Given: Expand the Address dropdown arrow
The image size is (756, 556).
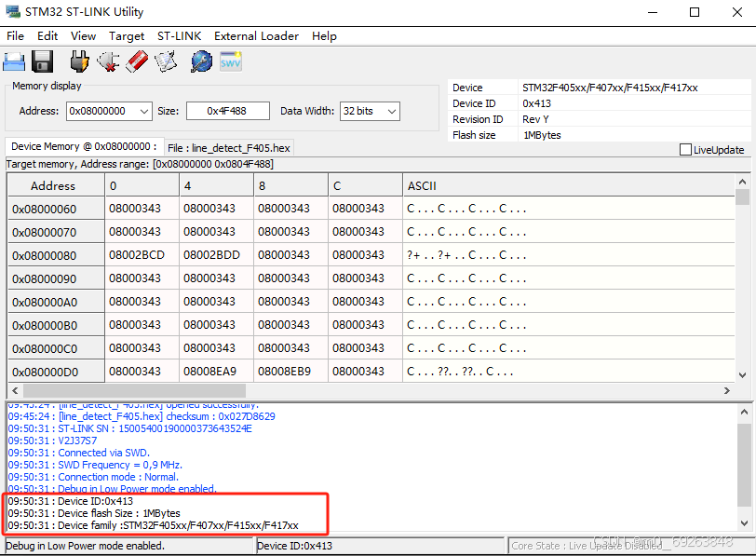Looking at the screenshot, I should 143,112.
